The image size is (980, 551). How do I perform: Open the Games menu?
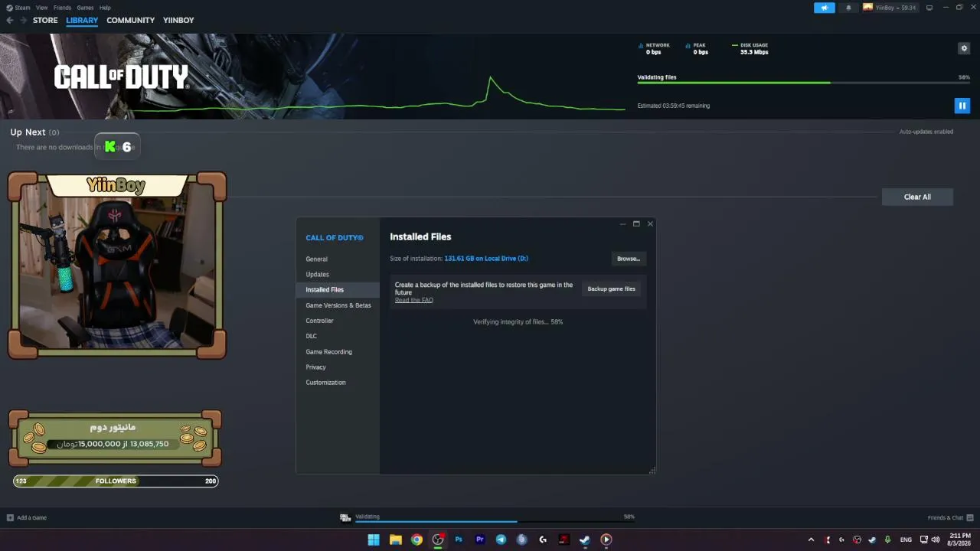(x=85, y=8)
